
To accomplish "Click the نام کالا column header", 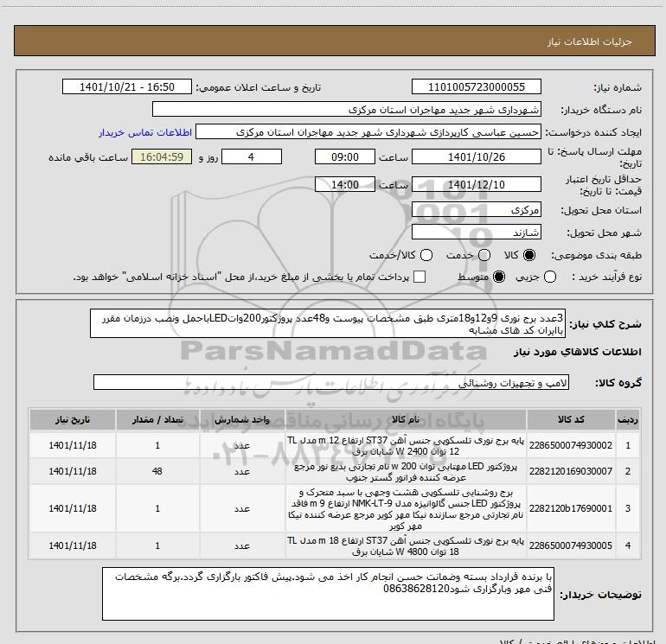I will click(x=406, y=419).
